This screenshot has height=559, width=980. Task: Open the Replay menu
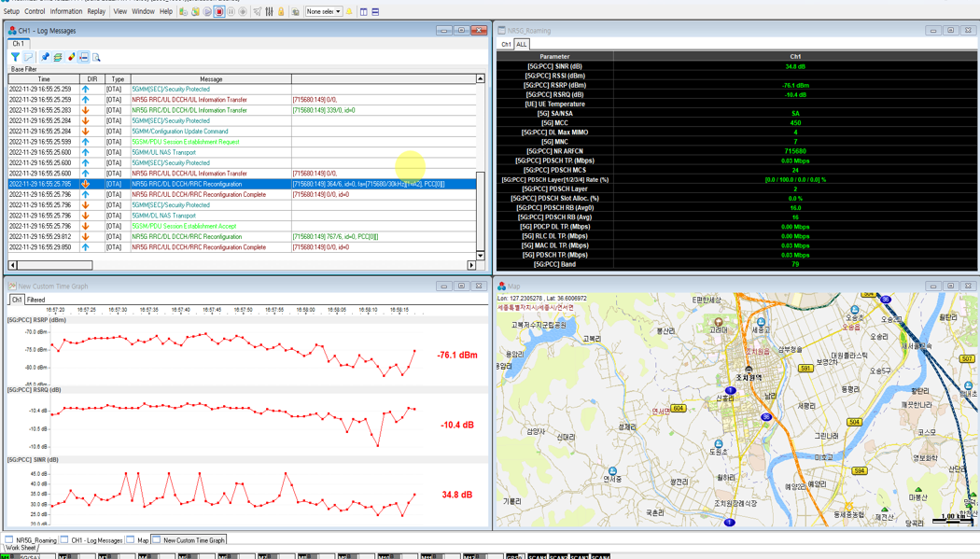tap(96, 12)
